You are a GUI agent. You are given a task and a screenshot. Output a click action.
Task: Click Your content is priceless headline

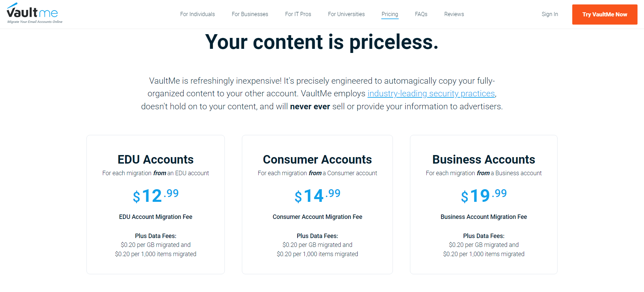[322, 42]
